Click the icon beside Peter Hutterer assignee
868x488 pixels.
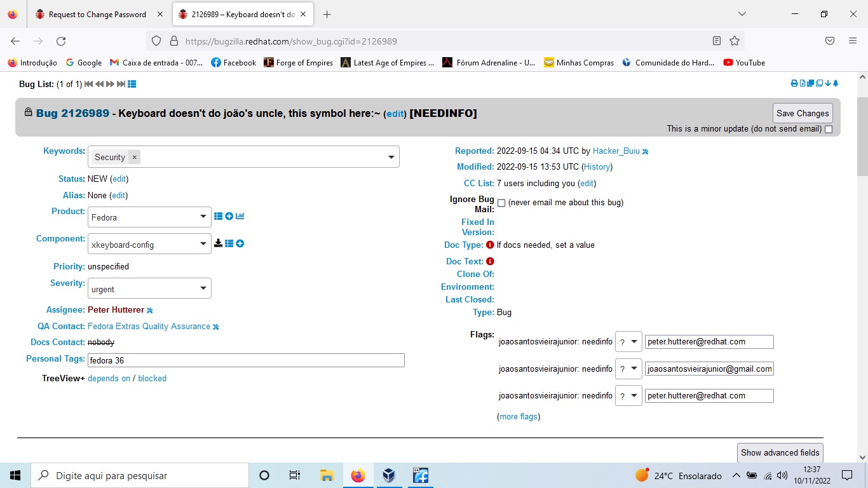tap(150, 310)
